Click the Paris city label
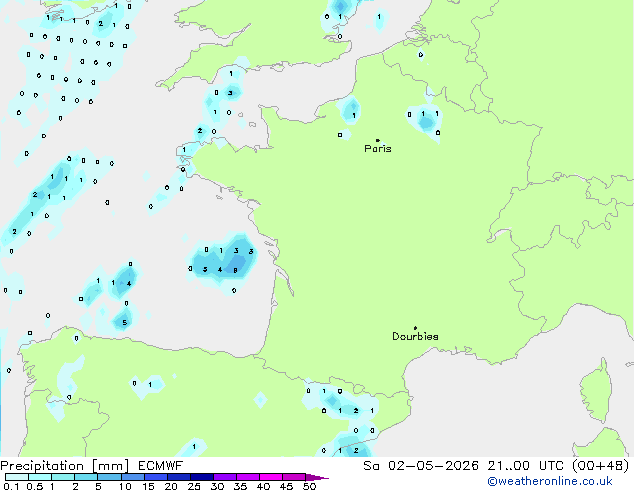Image resolution: width=634 pixels, height=490 pixels. click(x=378, y=149)
